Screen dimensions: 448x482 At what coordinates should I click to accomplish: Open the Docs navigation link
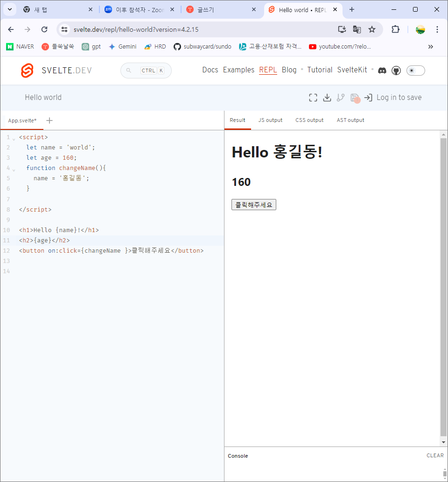[210, 70]
